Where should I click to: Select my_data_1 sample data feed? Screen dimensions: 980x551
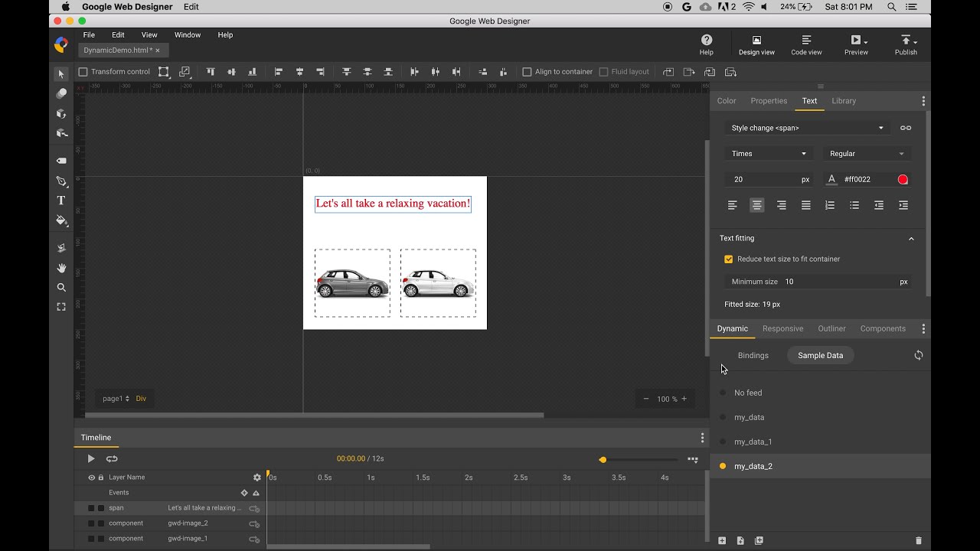point(753,442)
